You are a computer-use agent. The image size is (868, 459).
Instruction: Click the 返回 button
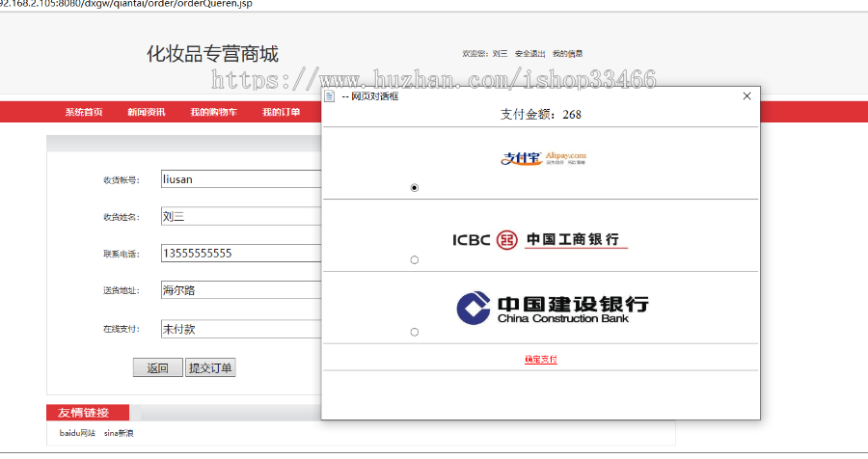pyautogui.click(x=158, y=367)
